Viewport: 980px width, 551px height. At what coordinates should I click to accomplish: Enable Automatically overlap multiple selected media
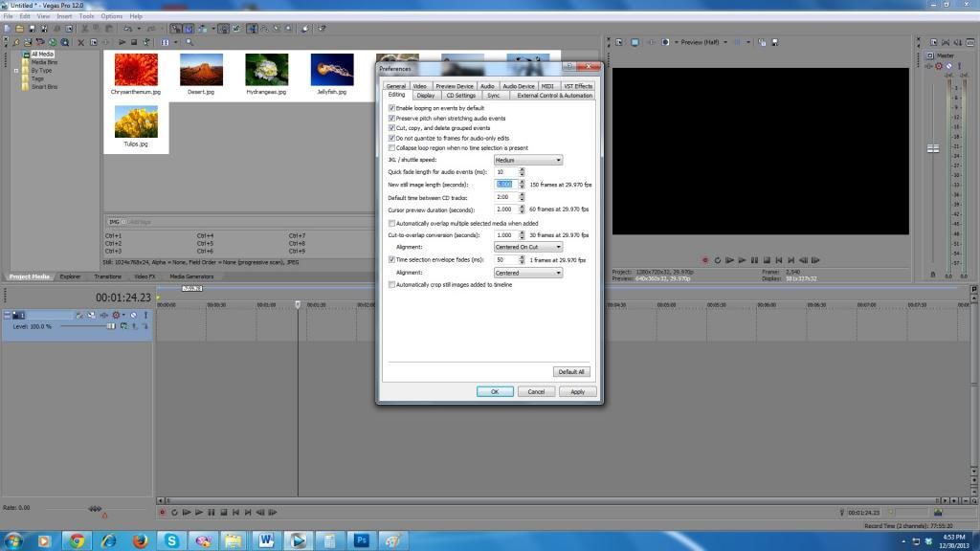click(x=391, y=223)
